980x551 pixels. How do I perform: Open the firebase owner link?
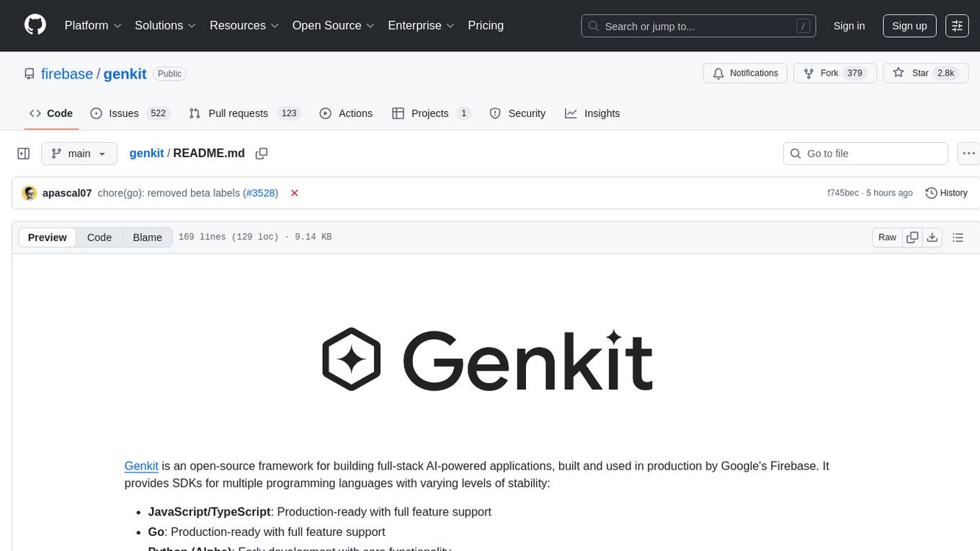[x=67, y=74]
